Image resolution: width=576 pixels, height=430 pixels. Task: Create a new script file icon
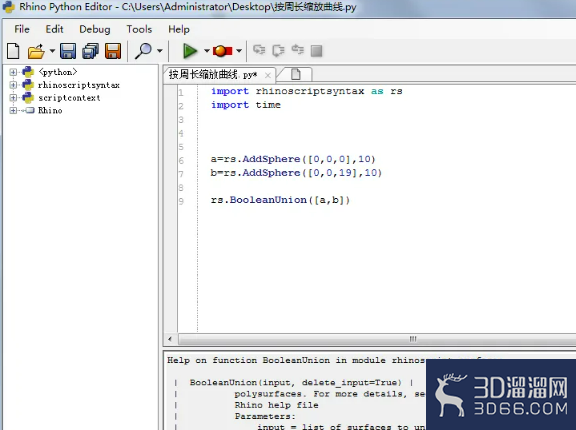click(13, 51)
